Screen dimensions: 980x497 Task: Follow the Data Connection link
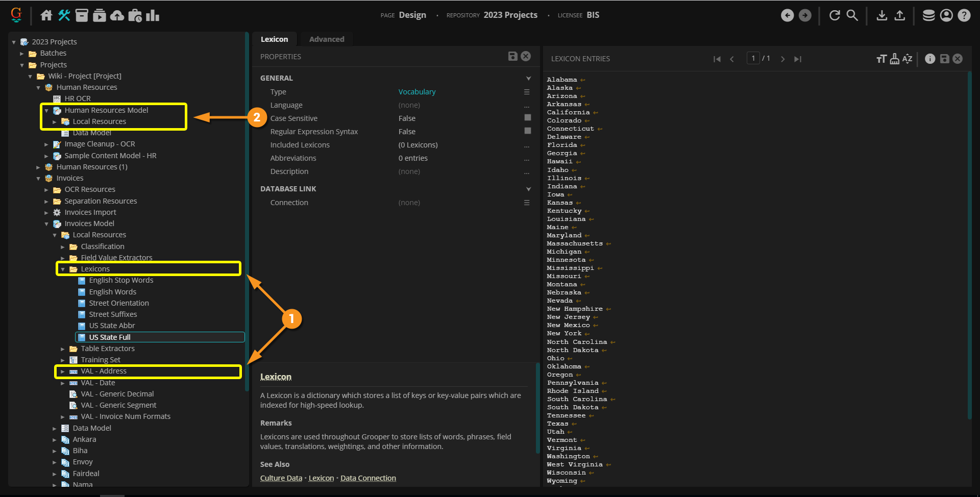pos(368,478)
